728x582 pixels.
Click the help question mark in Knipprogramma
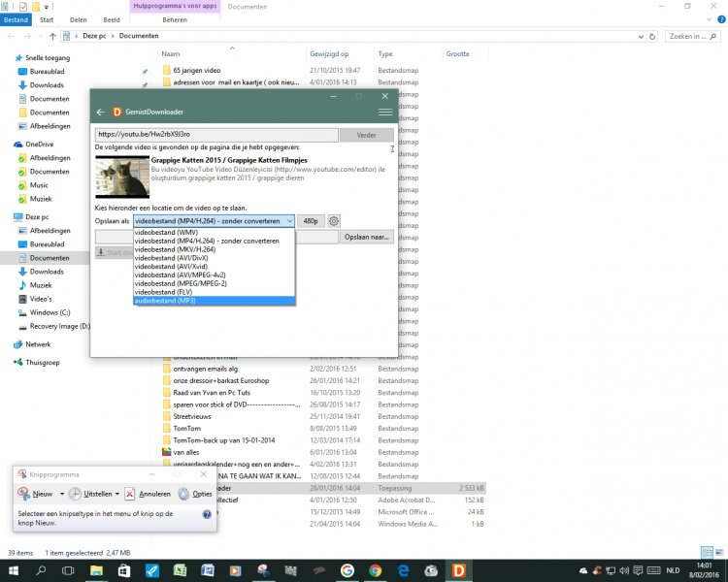pyautogui.click(x=208, y=512)
